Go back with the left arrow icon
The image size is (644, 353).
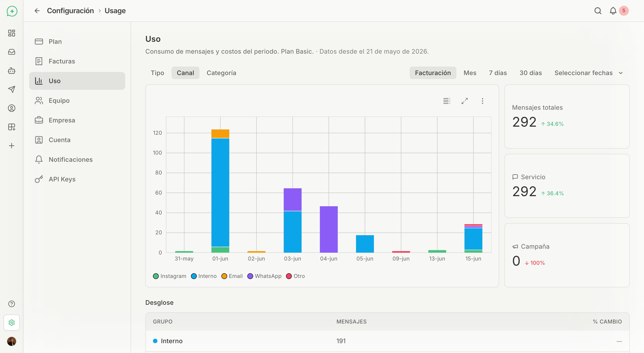tap(37, 11)
